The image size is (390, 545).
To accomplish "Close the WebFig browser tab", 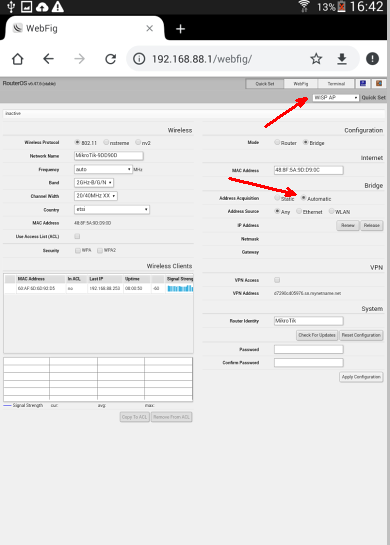I will (x=149, y=29).
